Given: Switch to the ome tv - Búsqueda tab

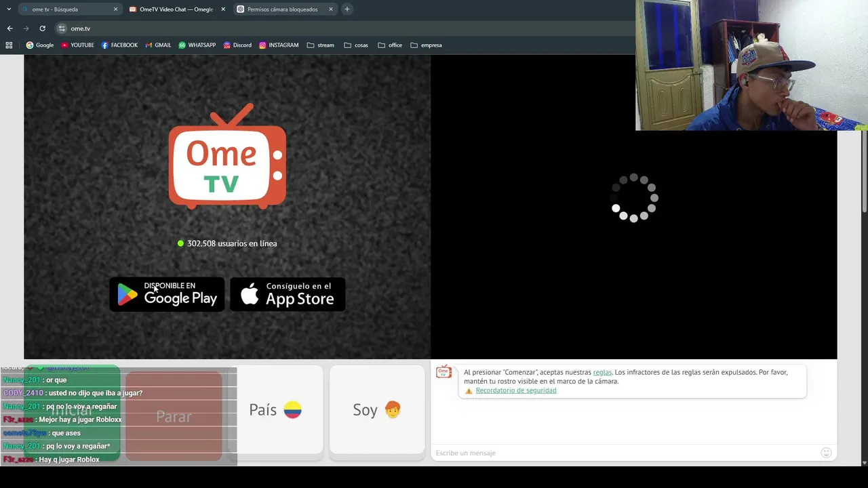Looking at the screenshot, I should click(64, 9).
